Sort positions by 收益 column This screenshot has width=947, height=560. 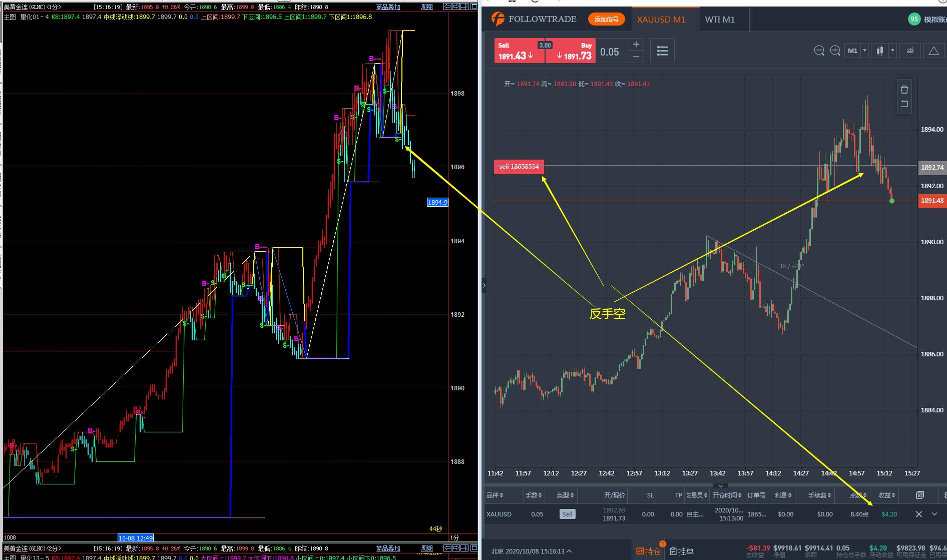887,495
